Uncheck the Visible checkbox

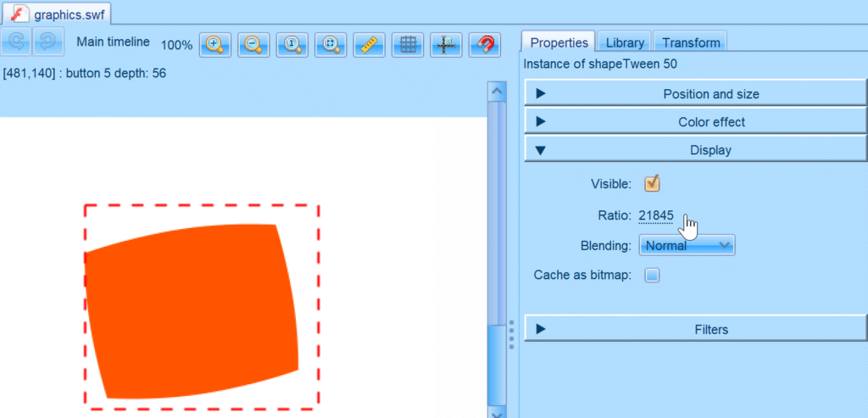(x=652, y=183)
